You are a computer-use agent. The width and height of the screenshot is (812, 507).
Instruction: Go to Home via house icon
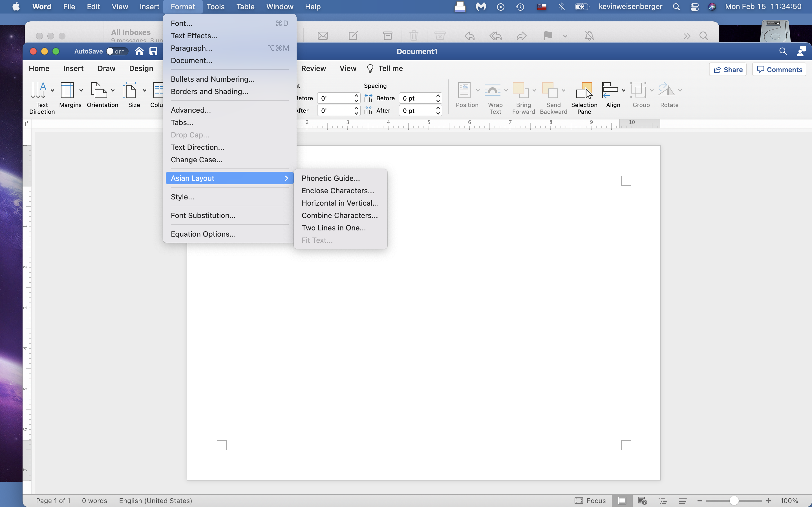click(x=139, y=51)
